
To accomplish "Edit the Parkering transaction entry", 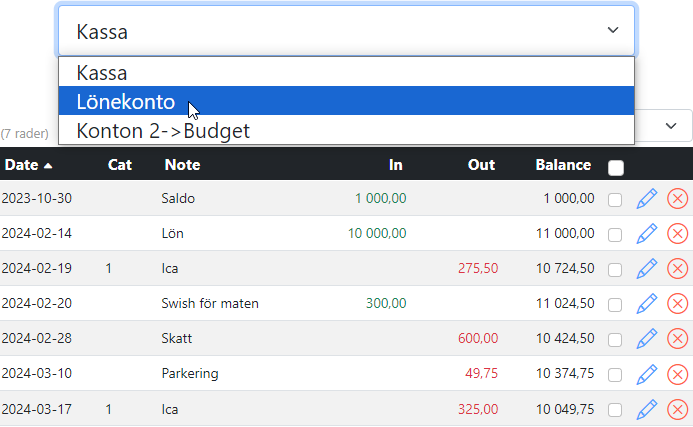I will click(647, 373).
